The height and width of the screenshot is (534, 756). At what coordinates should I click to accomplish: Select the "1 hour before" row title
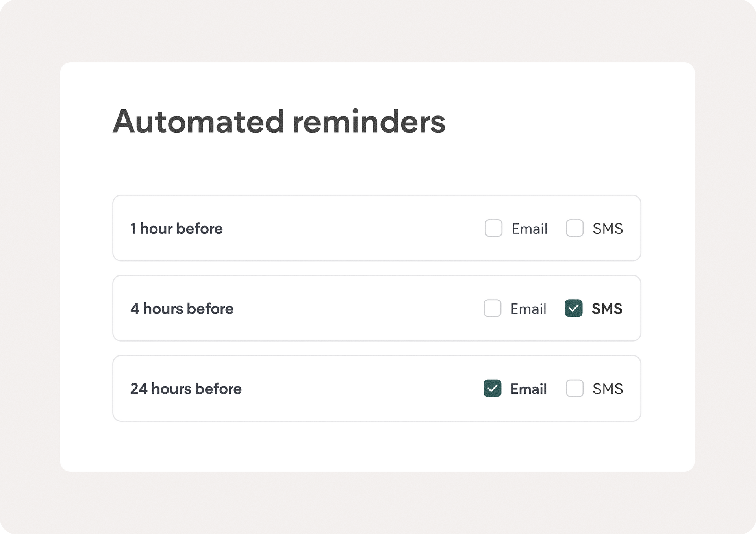[176, 229]
